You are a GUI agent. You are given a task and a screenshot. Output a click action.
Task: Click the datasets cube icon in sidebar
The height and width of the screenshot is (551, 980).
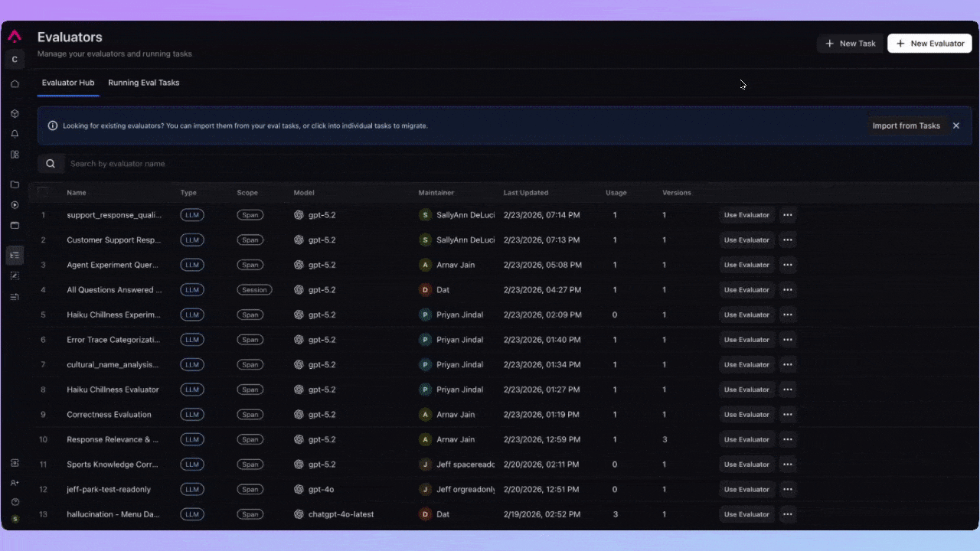15,112
